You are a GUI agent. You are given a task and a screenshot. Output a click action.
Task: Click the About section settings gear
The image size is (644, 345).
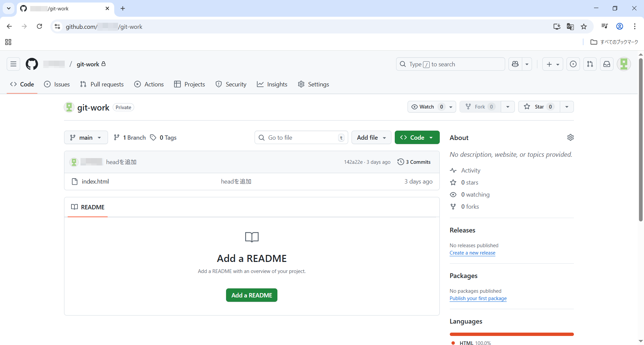pyautogui.click(x=570, y=137)
